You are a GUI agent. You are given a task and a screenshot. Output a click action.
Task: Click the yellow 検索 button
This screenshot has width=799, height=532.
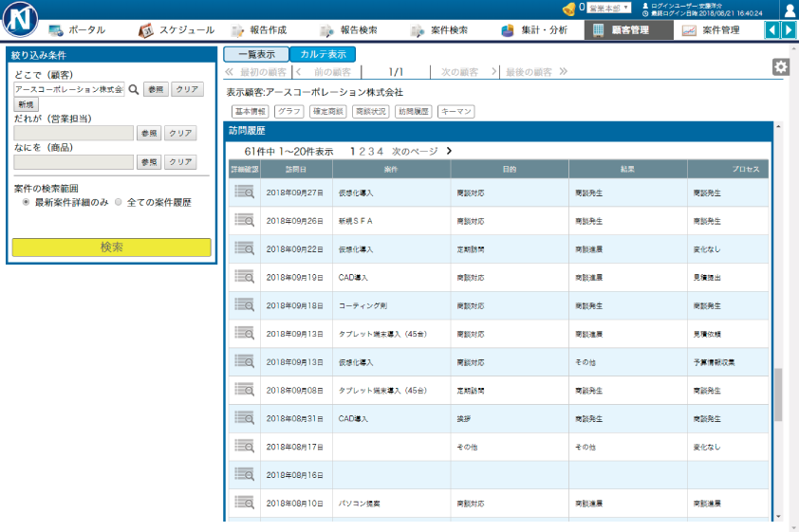pyautogui.click(x=112, y=248)
